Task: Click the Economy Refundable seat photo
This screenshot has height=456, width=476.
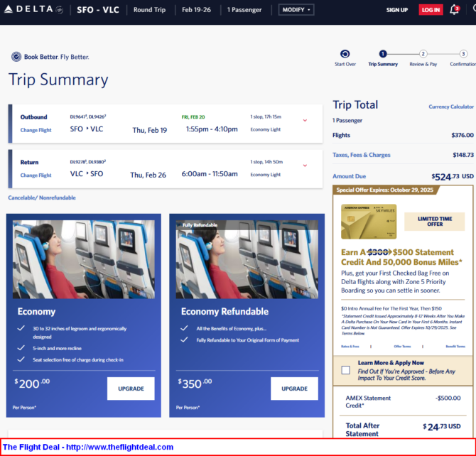Action: click(247, 259)
